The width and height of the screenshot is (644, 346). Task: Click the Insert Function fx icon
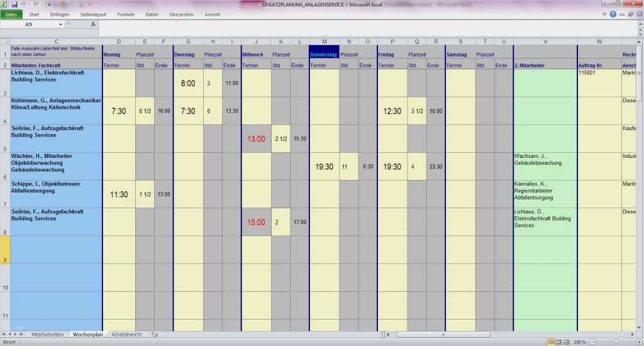(93, 25)
